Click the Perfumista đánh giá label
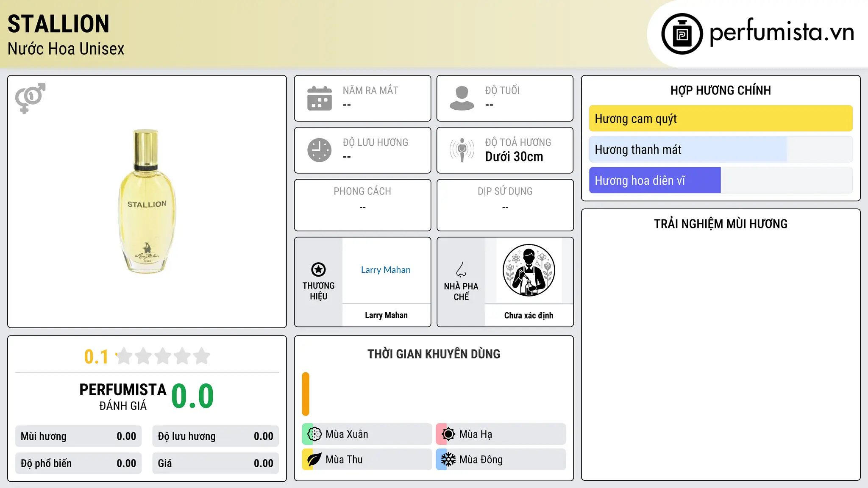 tap(123, 396)
